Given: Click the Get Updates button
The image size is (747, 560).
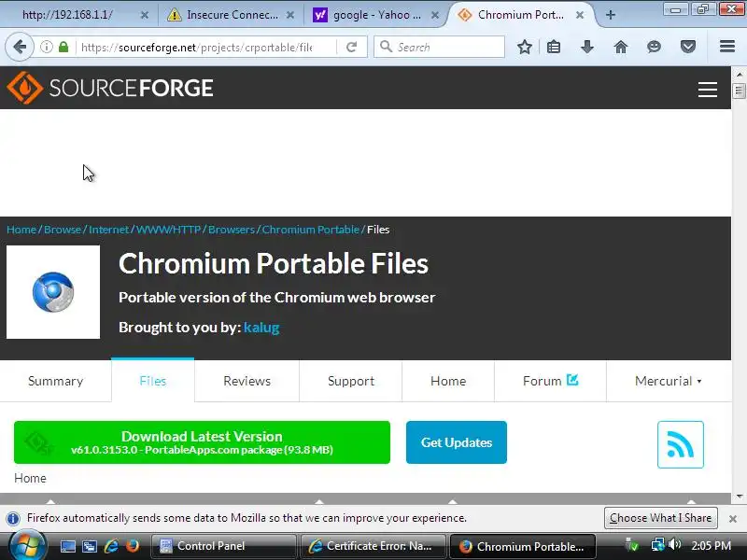Looking at the screenshot, I should (x=457, y=442).
